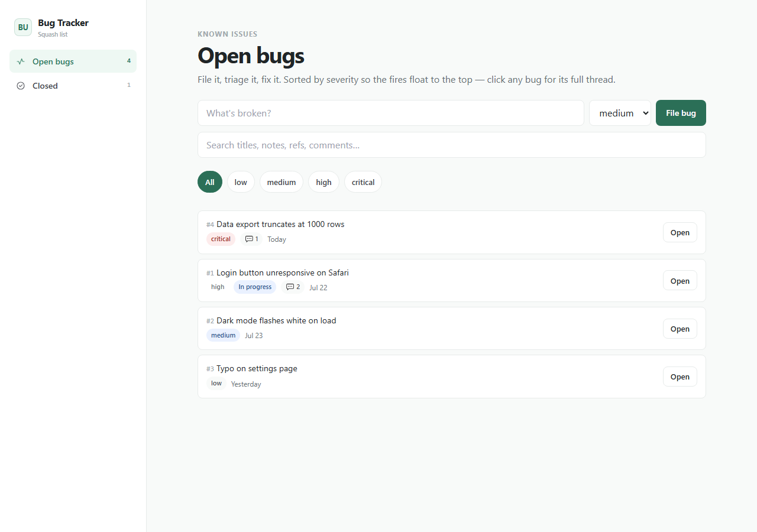Click title "Data export truncates at 1000 rows"
This screenshot has height=532, width=757.
tap(280, 224)
